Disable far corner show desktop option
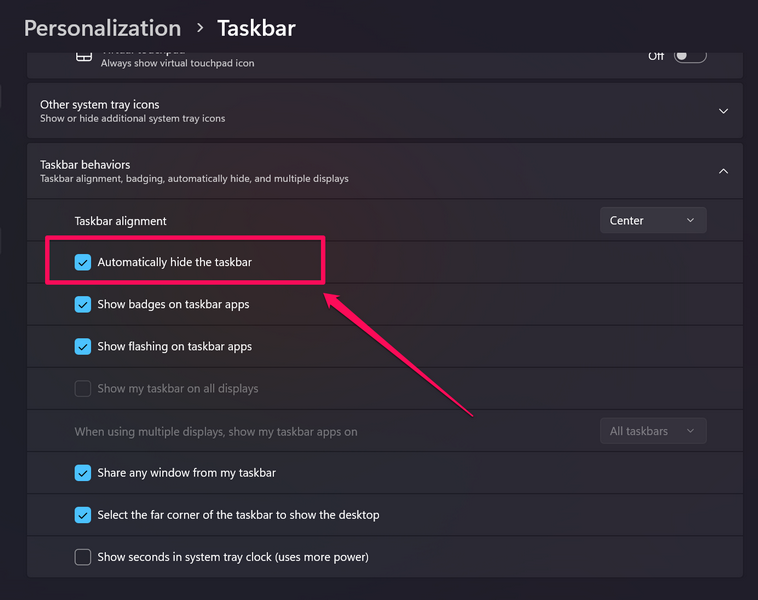 click(83, 515)
